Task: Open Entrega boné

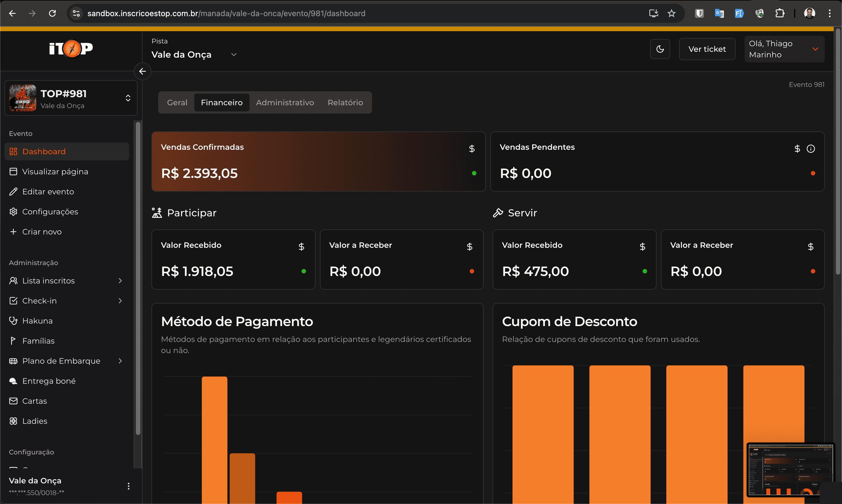Action: tap(67, 381)
